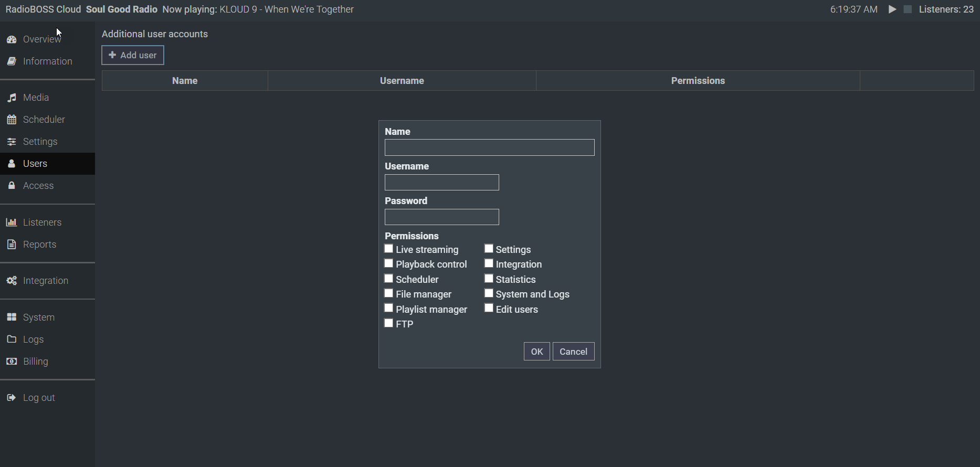Focus the Password input field
980x467 pixels.
[x=442, y=217]
